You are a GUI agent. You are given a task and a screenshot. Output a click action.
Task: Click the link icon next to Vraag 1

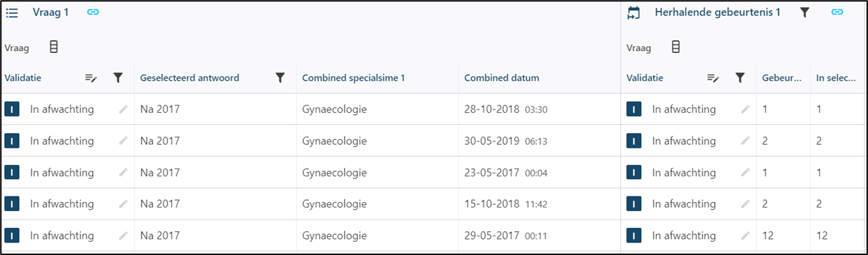[93, 13]
